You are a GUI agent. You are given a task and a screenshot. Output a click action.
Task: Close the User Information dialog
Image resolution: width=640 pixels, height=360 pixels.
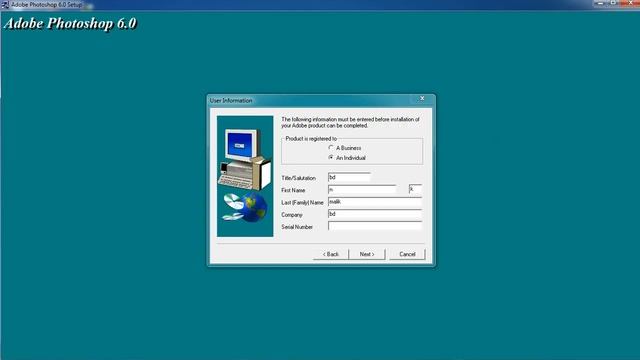[422, 98]
